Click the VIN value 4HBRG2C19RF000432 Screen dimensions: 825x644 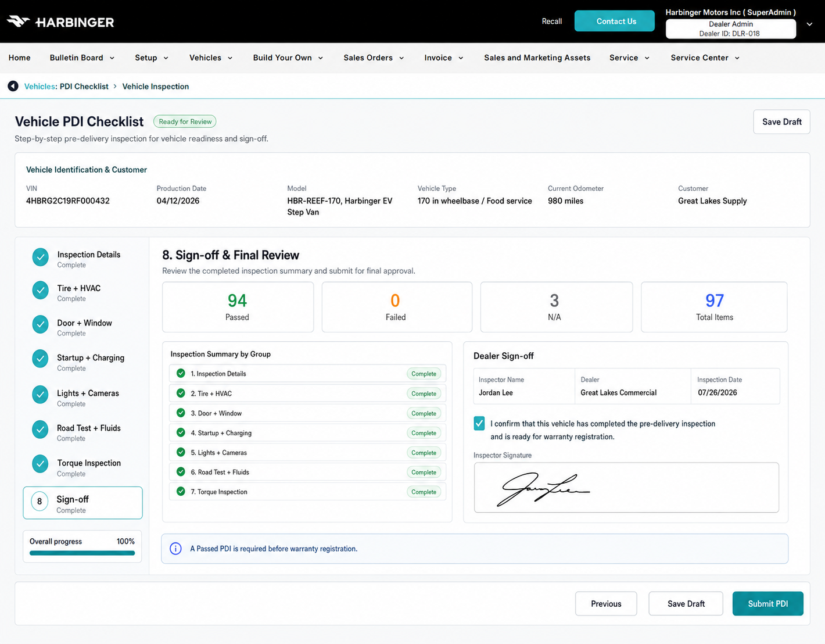click(x=68, y=201)
